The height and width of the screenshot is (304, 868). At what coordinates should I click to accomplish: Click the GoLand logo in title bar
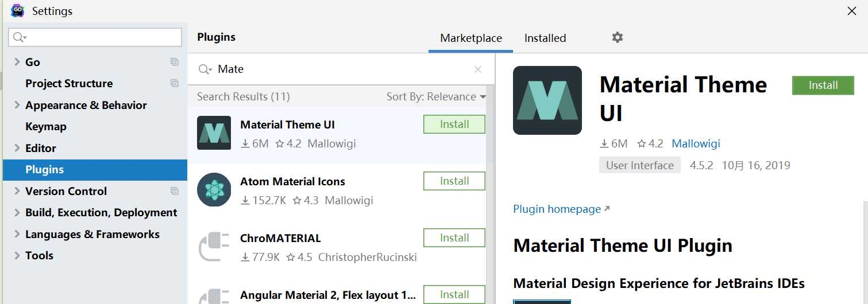coord(17,11)
